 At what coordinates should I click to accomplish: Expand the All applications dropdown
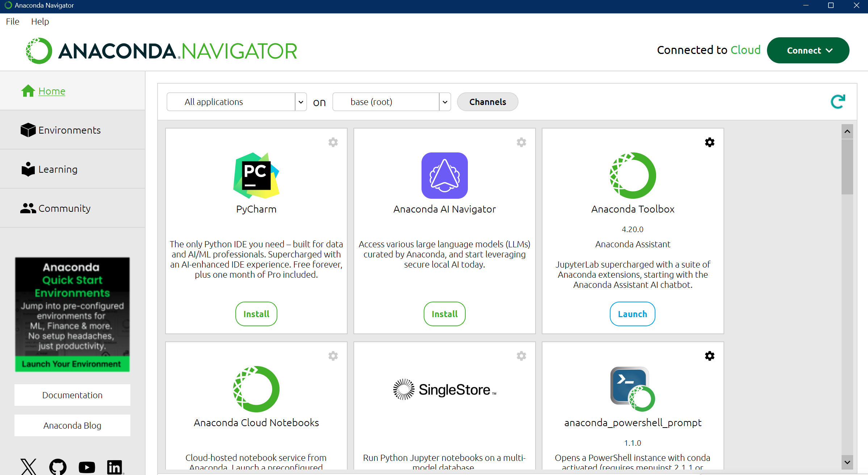coord(301,102)
